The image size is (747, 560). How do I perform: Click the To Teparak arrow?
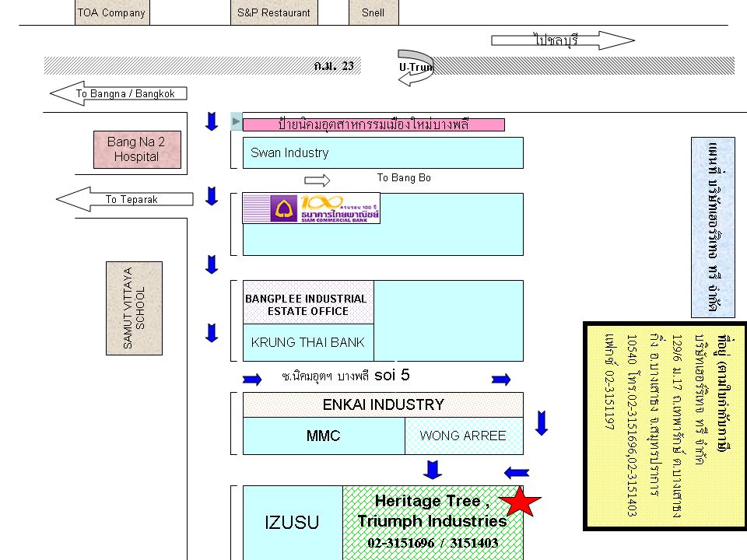tap(124, 199)
